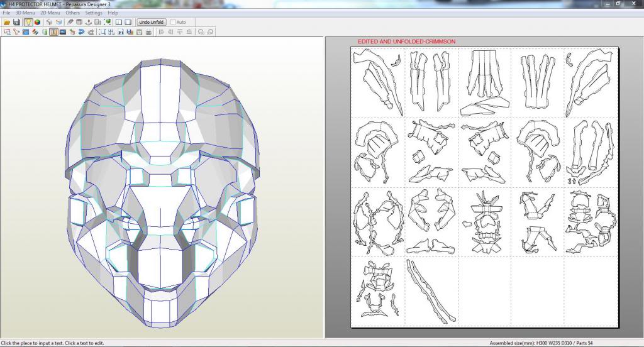Switch to the single-pane window layout icon

128,22
